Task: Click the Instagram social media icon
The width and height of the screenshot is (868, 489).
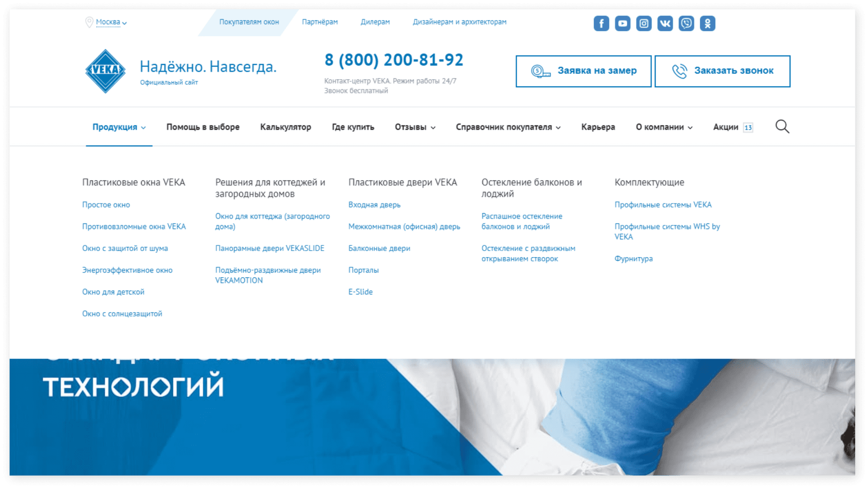Action: click(x=643, y=22)
